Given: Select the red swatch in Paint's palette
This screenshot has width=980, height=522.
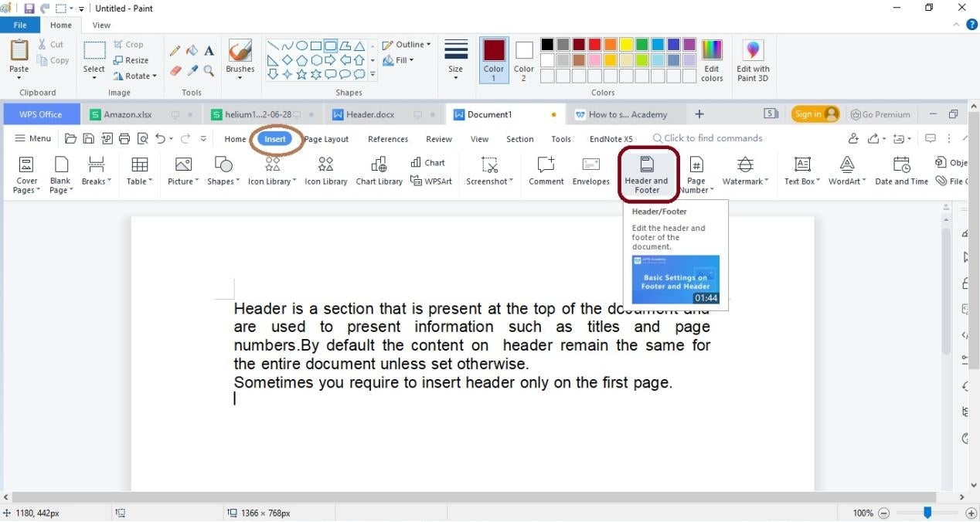Looking at the screenshot, I should click(x=593, y=44).
